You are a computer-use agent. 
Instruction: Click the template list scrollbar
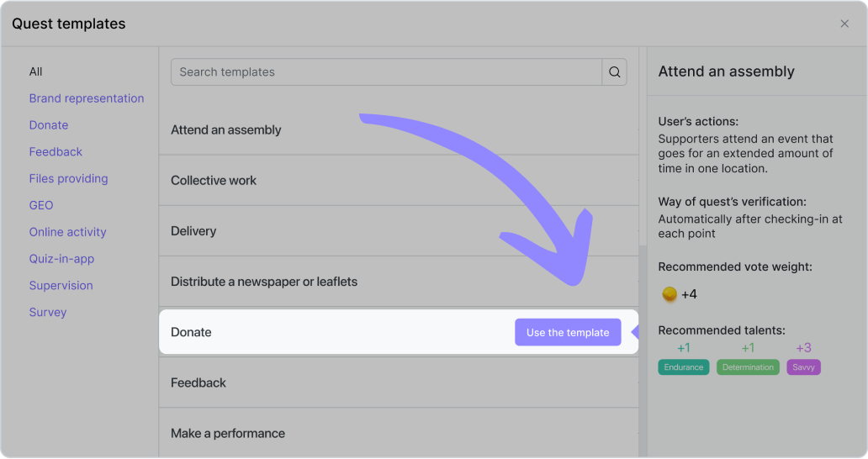tap(643, 336)
